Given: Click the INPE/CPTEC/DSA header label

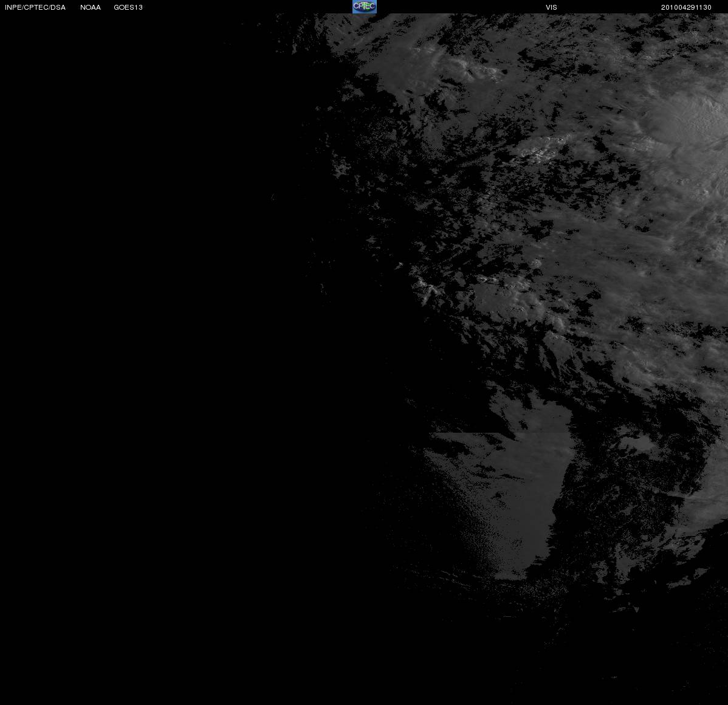Looking at the screenshot, I should point(35,7).
